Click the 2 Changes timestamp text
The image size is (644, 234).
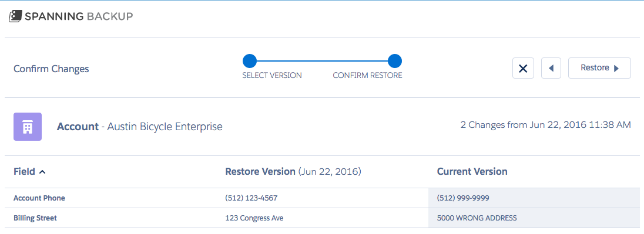545,125
